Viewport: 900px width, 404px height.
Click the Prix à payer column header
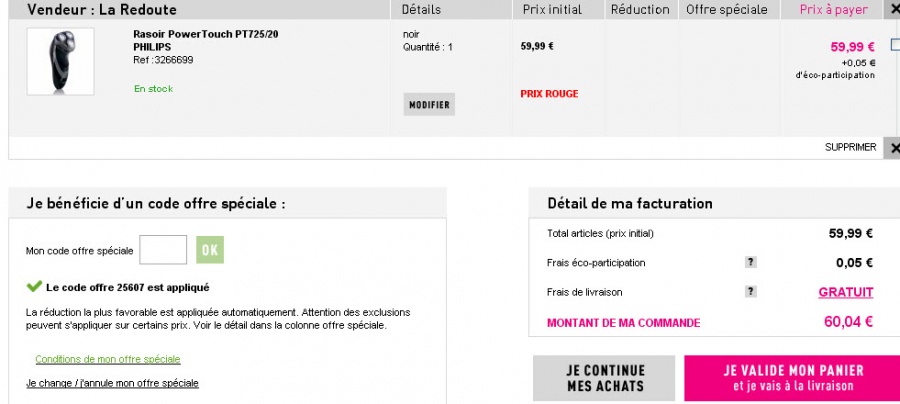834,9
